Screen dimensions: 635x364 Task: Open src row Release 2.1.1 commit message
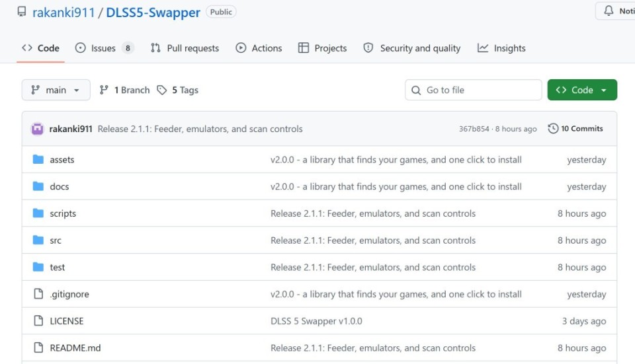click(373, 240)
